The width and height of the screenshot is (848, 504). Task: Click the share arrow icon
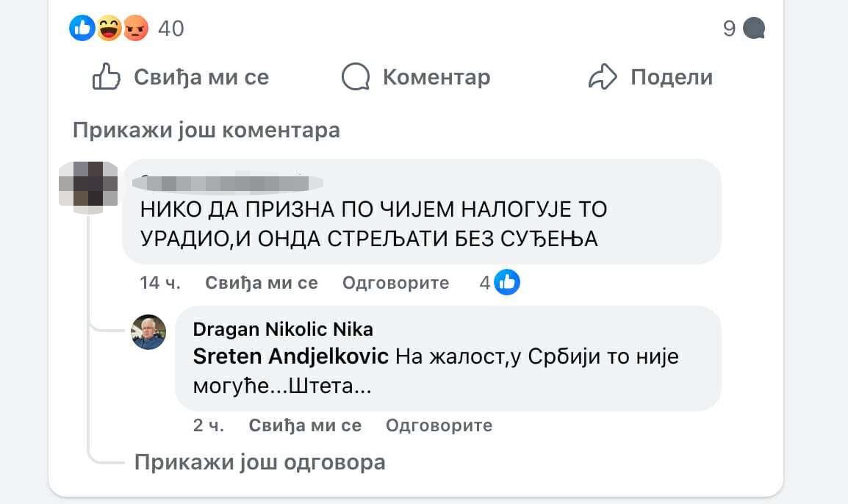pyautogui.click(x=603, y=77)
